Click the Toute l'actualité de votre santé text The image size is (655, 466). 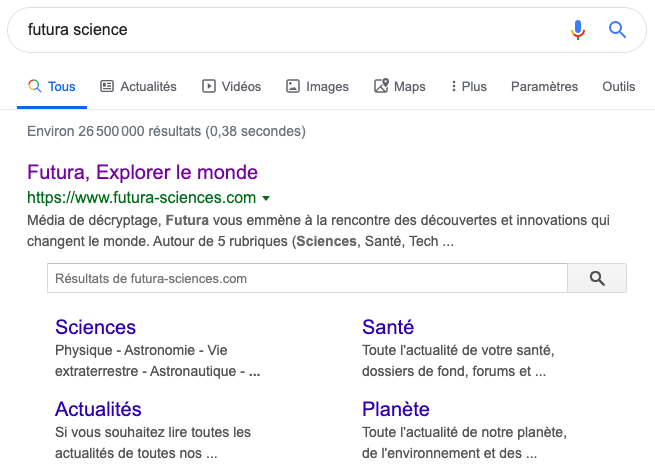[458, 360]
